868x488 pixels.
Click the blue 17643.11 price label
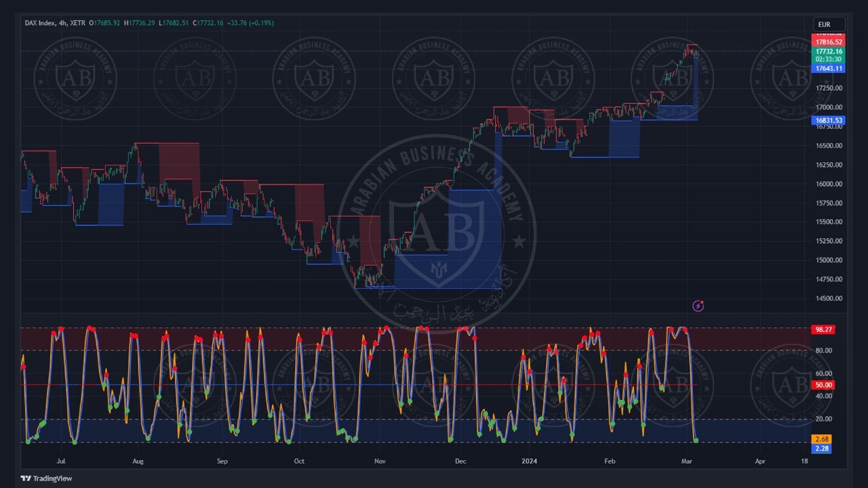[x=829, y=68]
